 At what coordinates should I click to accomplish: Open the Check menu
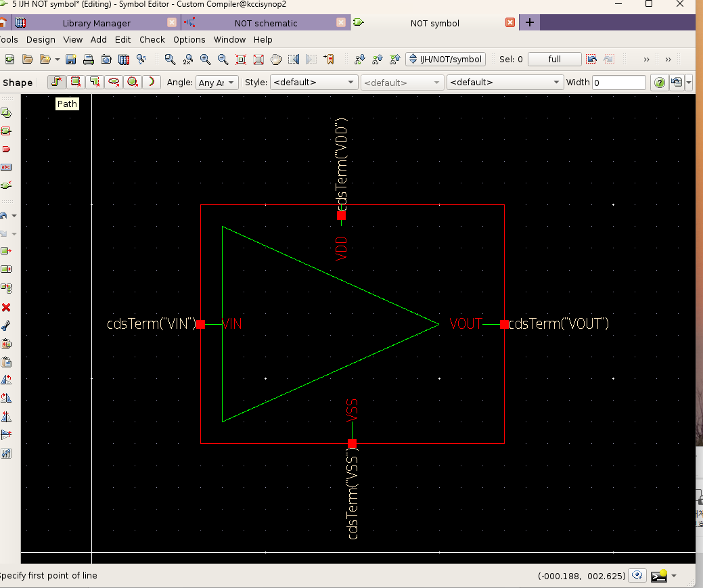coord(152,39)
